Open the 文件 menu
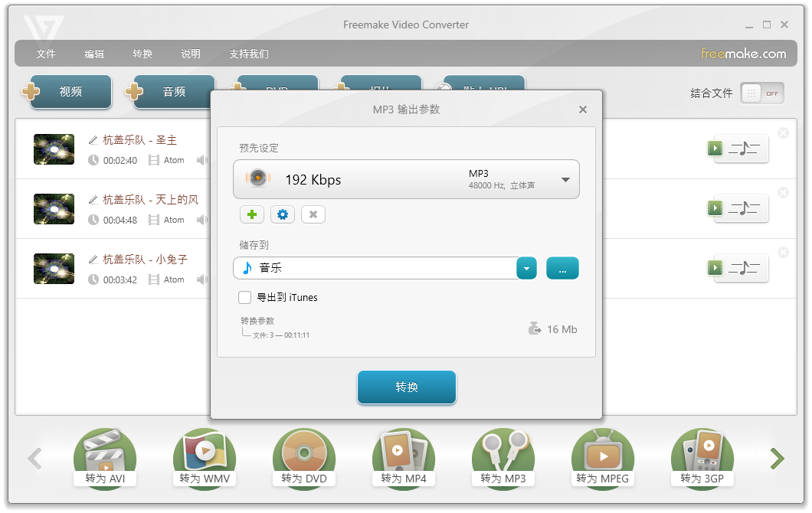Screen dimensions: 812x513 [46, 54]
